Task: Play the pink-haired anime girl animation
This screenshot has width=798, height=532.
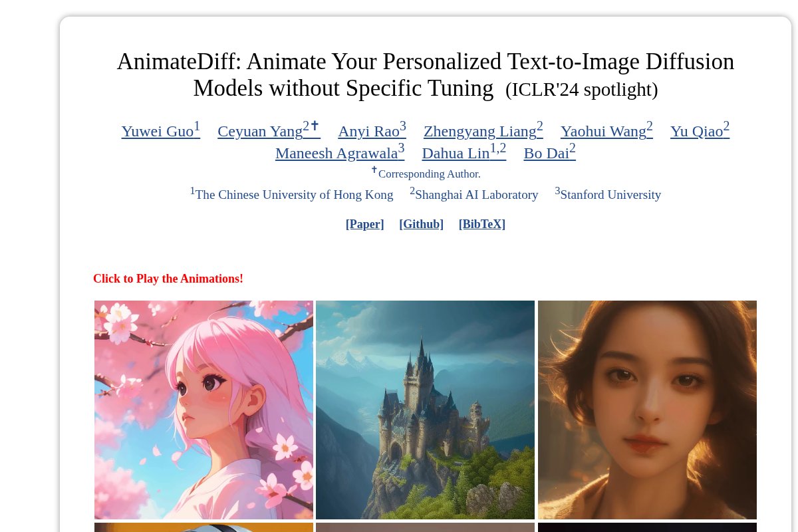Action: (x=203, y=410)
